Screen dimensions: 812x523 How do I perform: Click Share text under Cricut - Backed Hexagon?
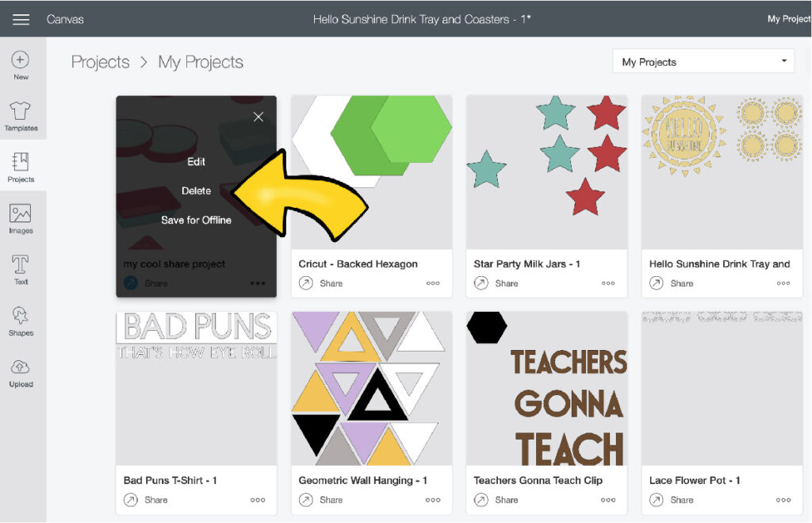click(331, 283)
